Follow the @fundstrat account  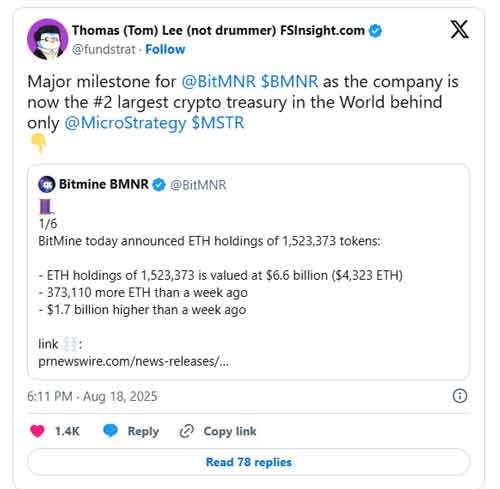coord(165,49)
